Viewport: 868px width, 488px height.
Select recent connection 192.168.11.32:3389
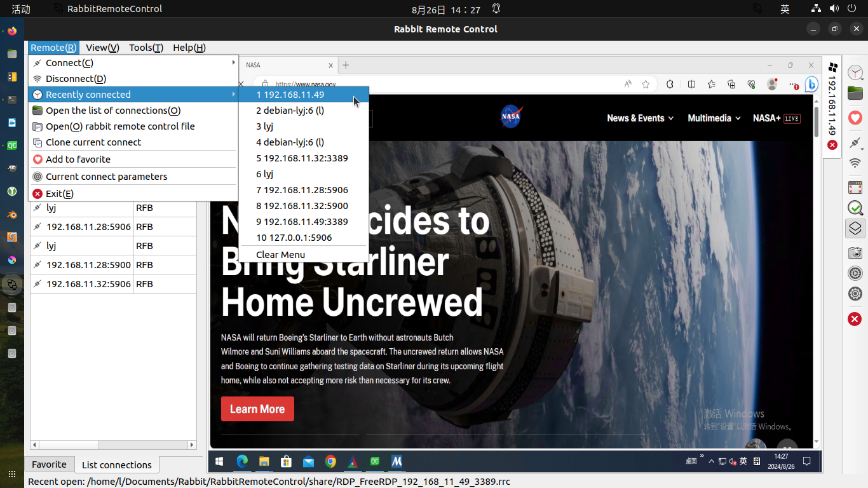click(x=302, y=158)
